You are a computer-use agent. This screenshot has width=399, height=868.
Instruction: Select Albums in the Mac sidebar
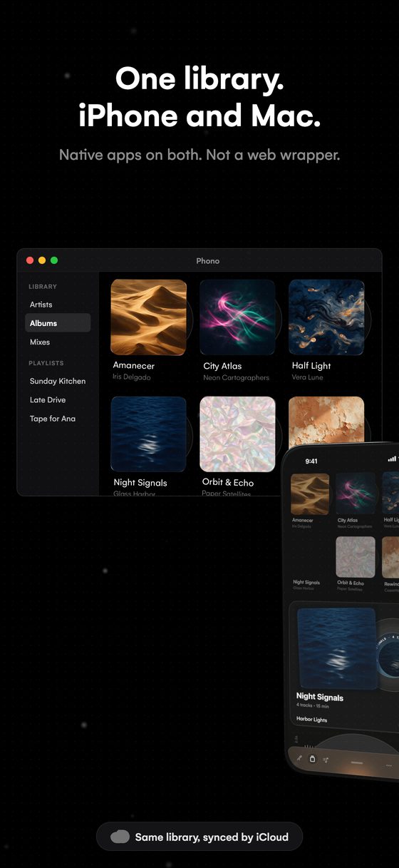[x=58, y=323]
